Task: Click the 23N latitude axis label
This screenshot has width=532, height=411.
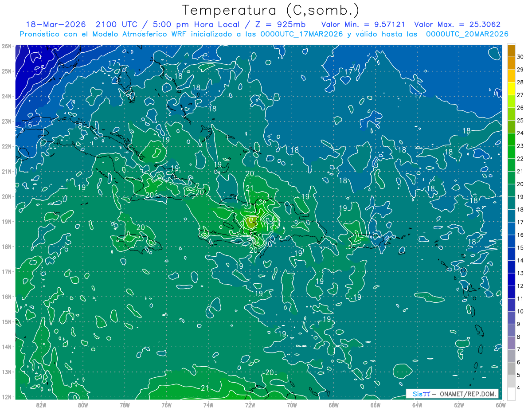Action: [x=6, y=121]
